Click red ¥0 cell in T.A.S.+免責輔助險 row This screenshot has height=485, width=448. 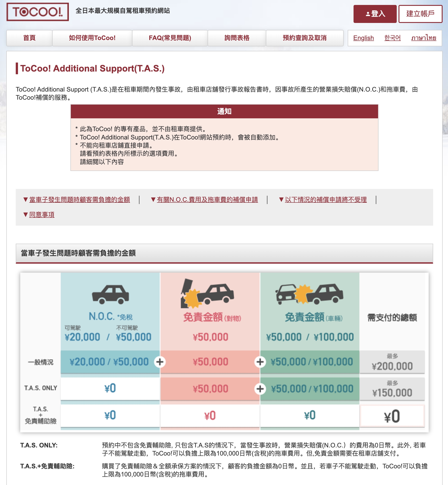pyautogui.click(x=210, y=416)
